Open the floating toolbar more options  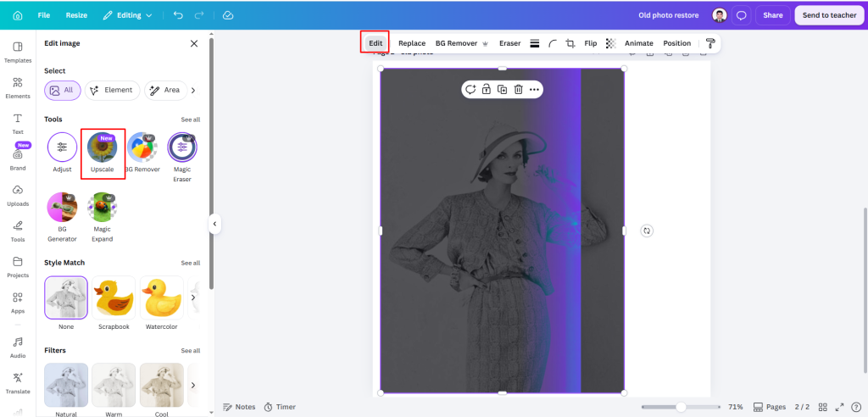pos(534,89)
